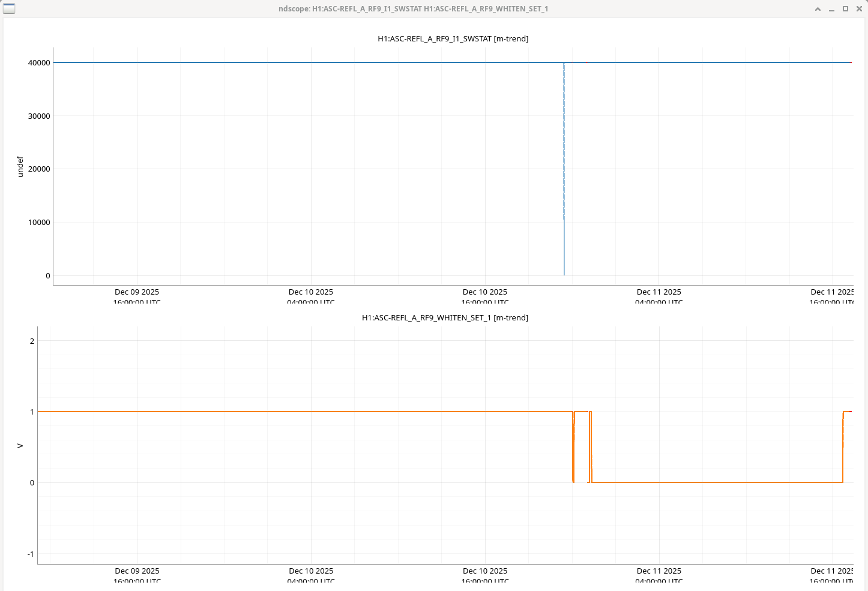Click top plot's Dec 09 2025 time label
This screenshot has height=591, width=868.
click(137, 292)
